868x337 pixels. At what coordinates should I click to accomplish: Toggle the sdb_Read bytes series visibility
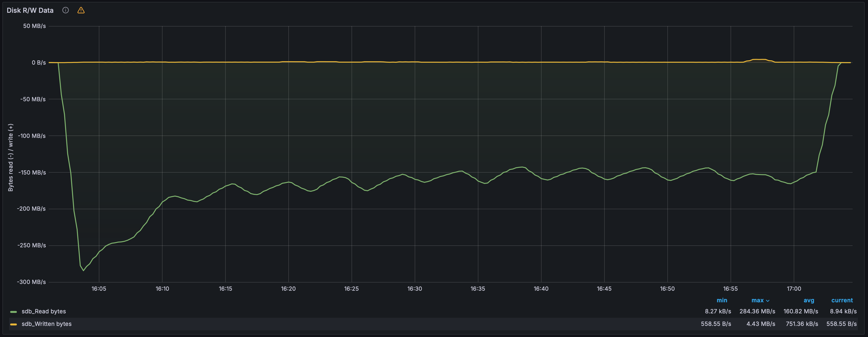coord(44,311)
